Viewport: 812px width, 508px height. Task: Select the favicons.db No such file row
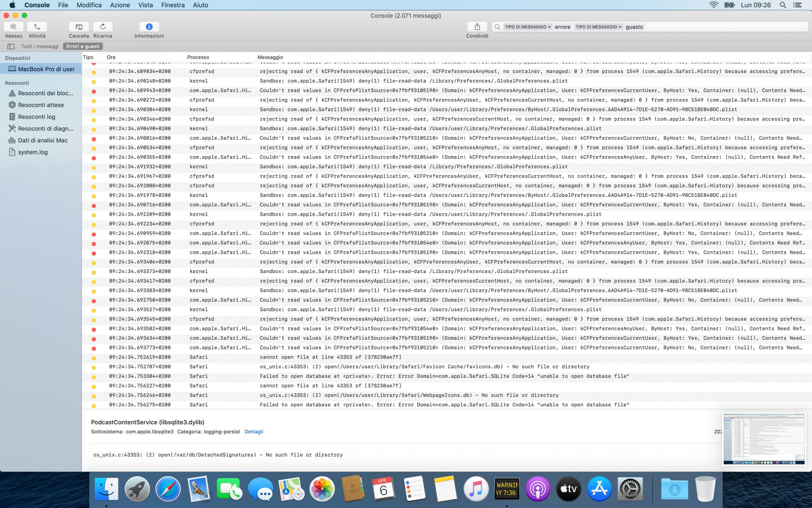[447, 367]
